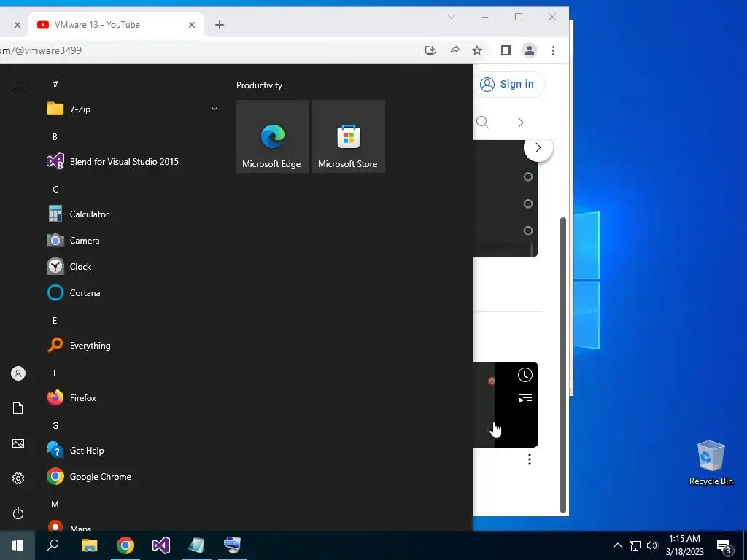Click the Chrome address bar URL
This screenshot has height=560, width=747.
(41, 50)
